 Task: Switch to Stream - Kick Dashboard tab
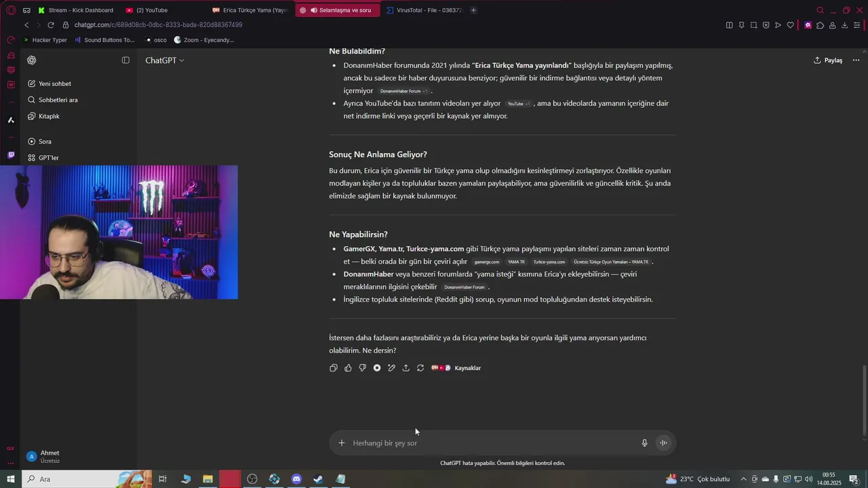[76, 10]
